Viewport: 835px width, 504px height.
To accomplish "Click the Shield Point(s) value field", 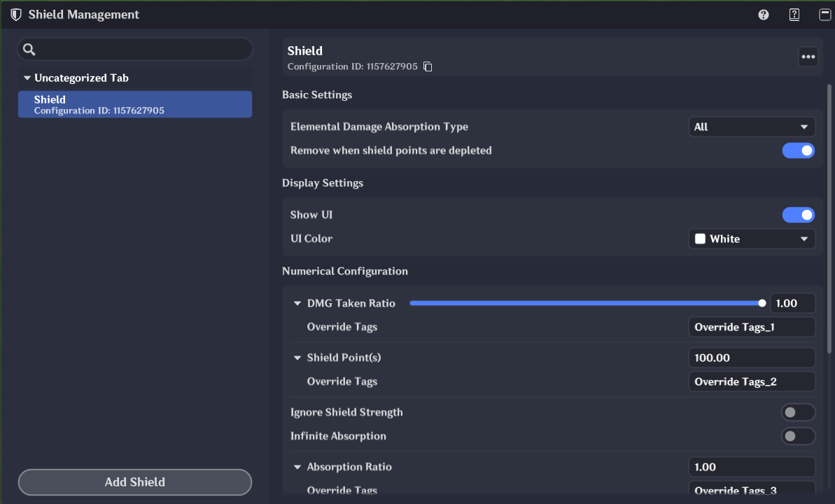I will point(752,358).
